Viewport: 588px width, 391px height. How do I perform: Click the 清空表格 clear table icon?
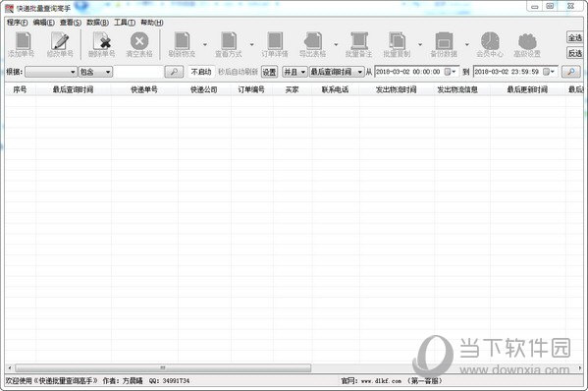[139, 41]
